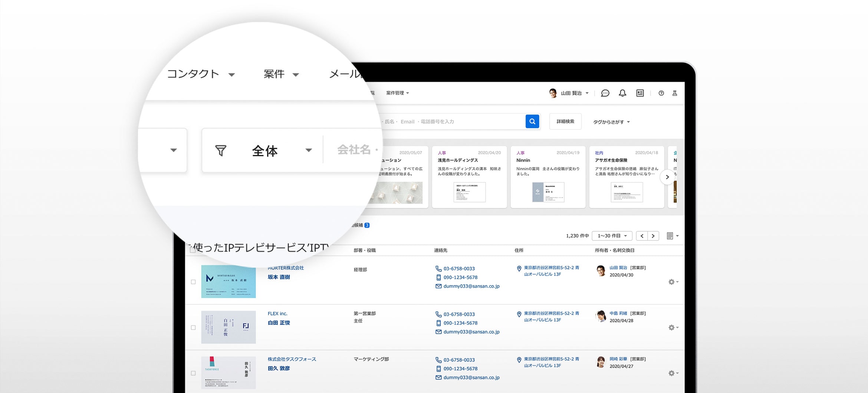This screenshot has width=868, height=393.
Task: Open the news feed icon in header
Action: [x=640, y=93]
